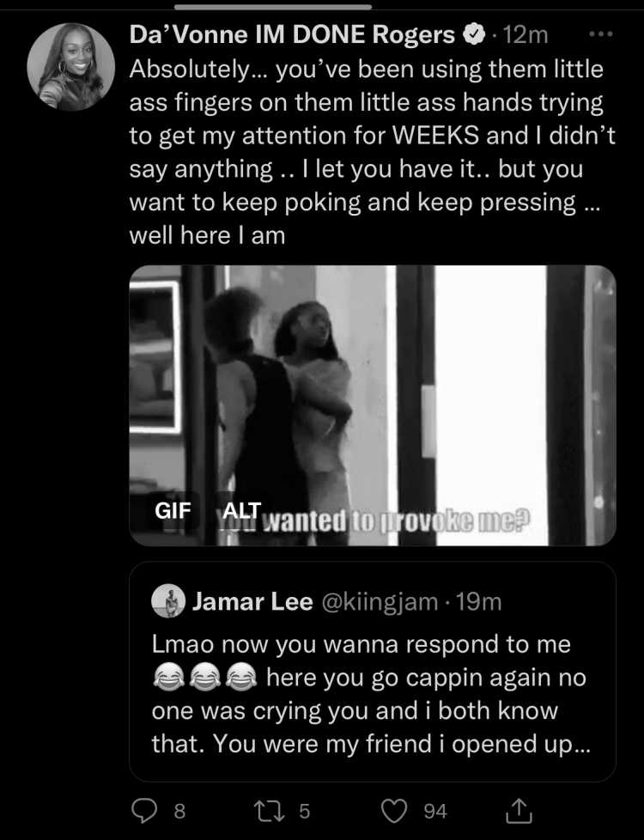644x840 pixels.
Task: Open the quoted tweet text from Jamar Lee
Action: (x=371, y=694)
